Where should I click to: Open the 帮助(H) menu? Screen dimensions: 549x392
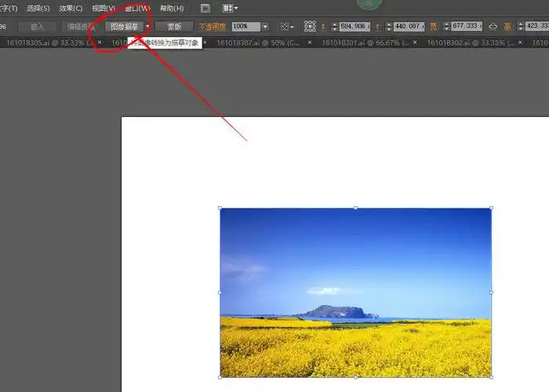[172, 9]
